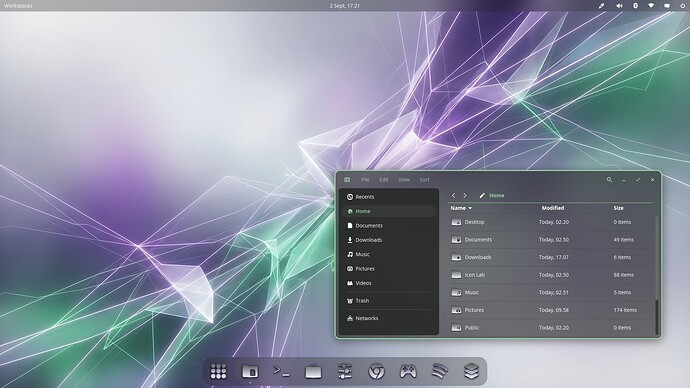Click the Icon Lab folder icon

tap(456, 275)
